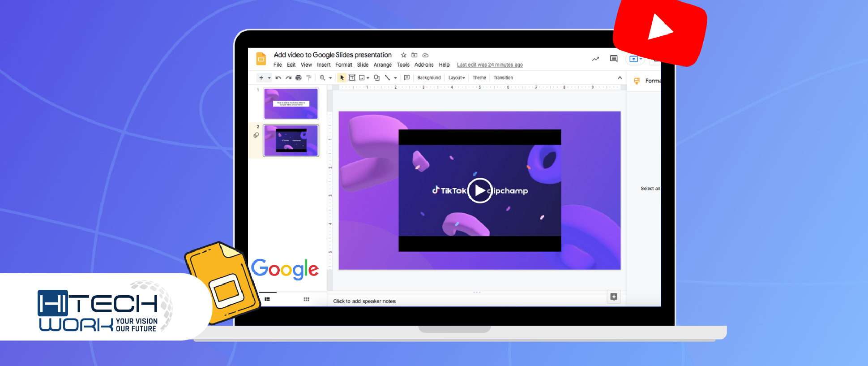
Task: Click the Google Slides home logo
Action: 261,59
